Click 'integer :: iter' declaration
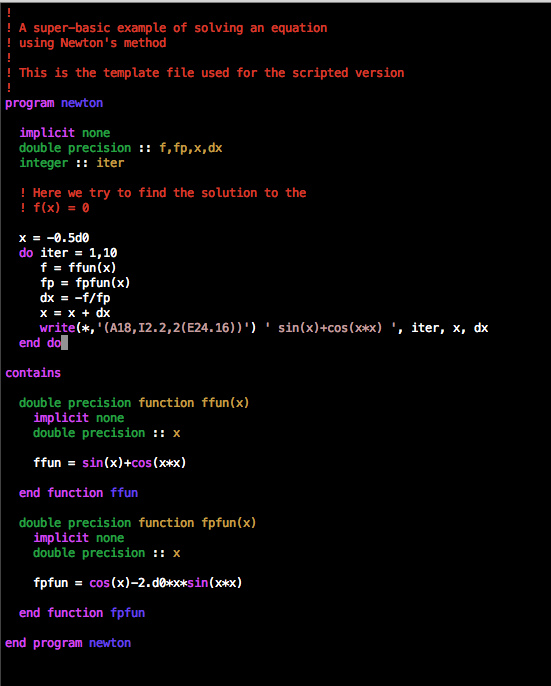This screenshot has height=686, width=551. pos(71,163)
